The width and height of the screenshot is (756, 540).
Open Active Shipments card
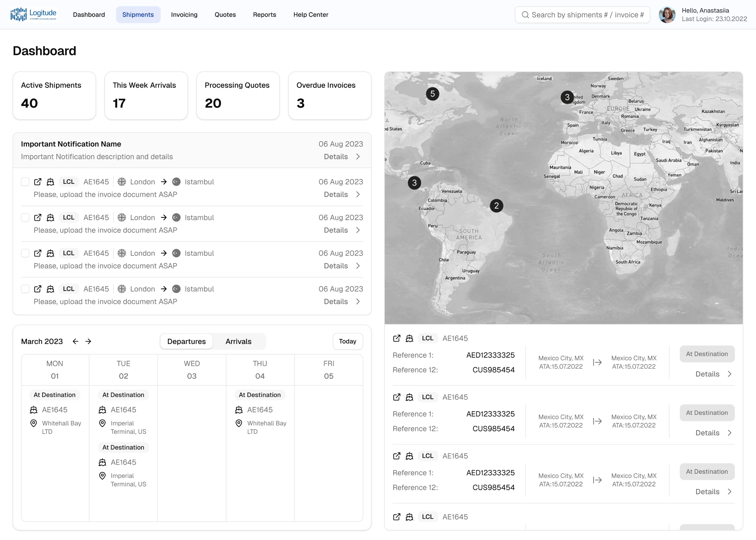coord(54,96)
